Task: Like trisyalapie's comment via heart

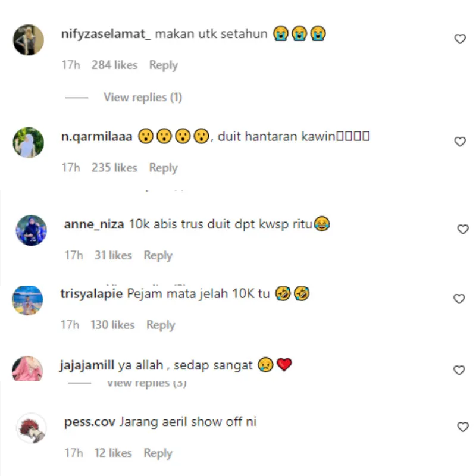Action: pyautogui.click(x=459, y=299)
